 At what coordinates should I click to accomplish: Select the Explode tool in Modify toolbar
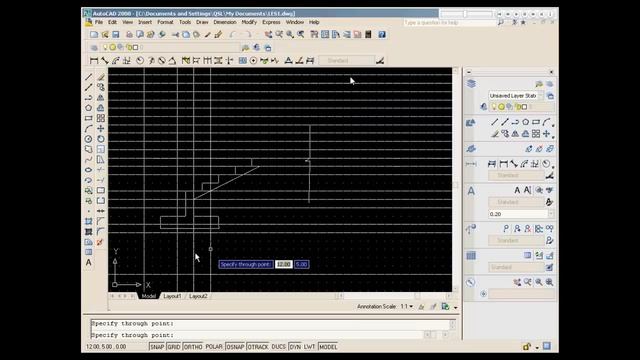click(100, 242)
